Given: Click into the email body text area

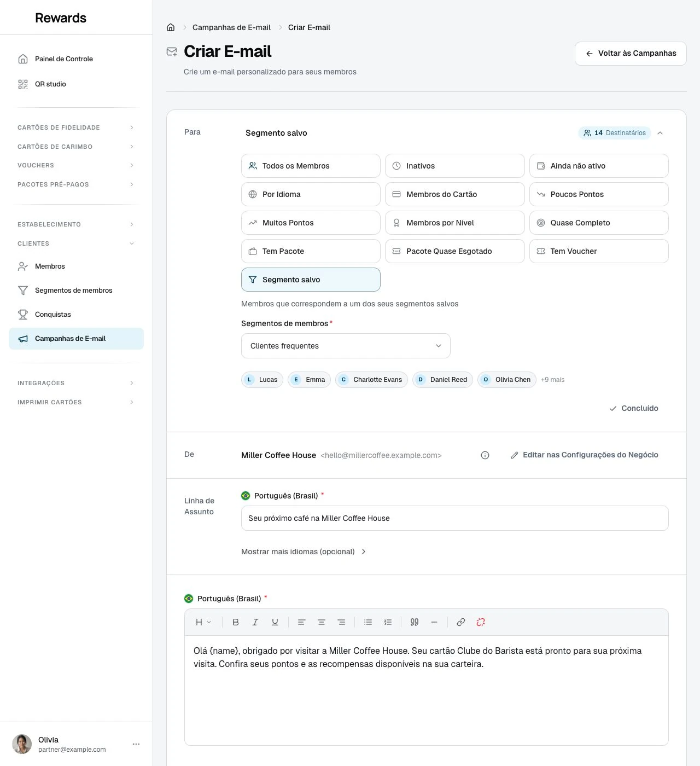Looking at the screenshot, I should coord(427,690).
